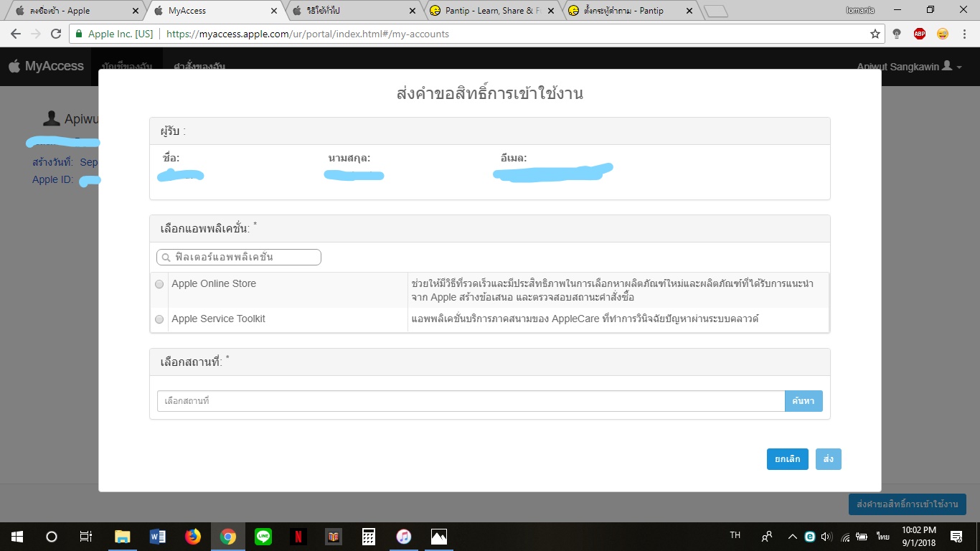Reload the current page

tap(56, 34)
